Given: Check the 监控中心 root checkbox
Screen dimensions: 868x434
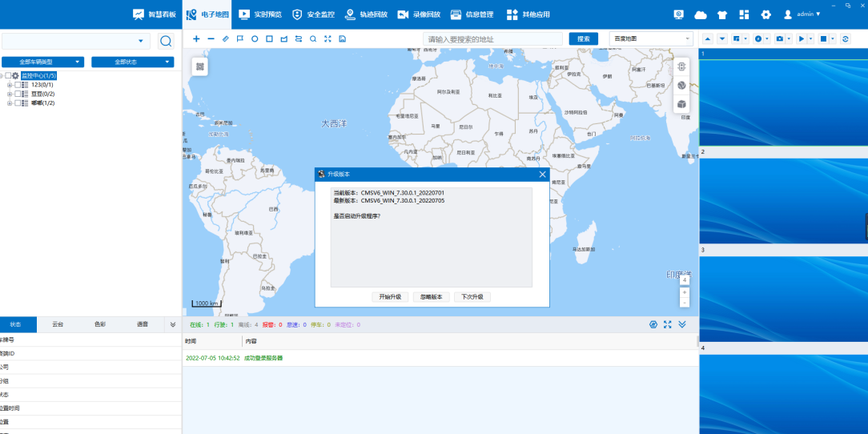Looking at the screenshot, I should click(8, 75).
